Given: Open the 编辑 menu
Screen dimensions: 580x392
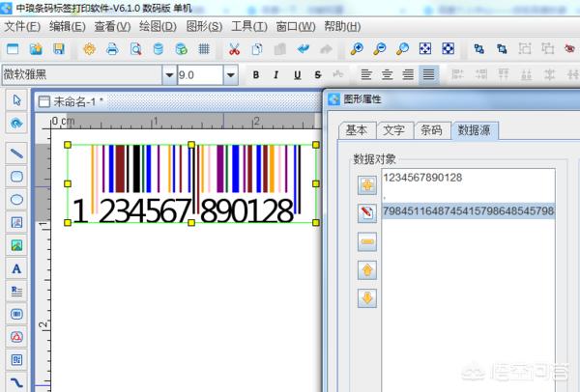Looking at the screenshot, I should pyautogui.click(x=68, y=27).
